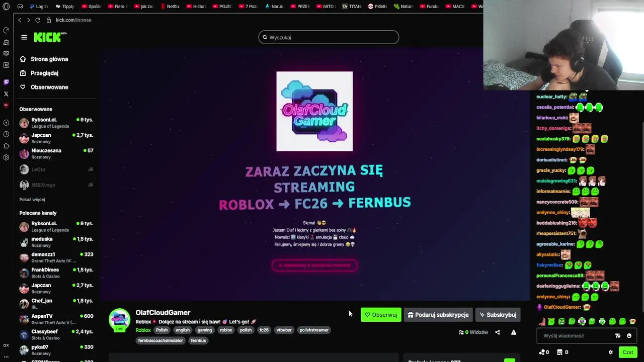Open the Tipply bookmark
Image resolution: width=644 pixels, height=362 pixels.
coord(64,7)
